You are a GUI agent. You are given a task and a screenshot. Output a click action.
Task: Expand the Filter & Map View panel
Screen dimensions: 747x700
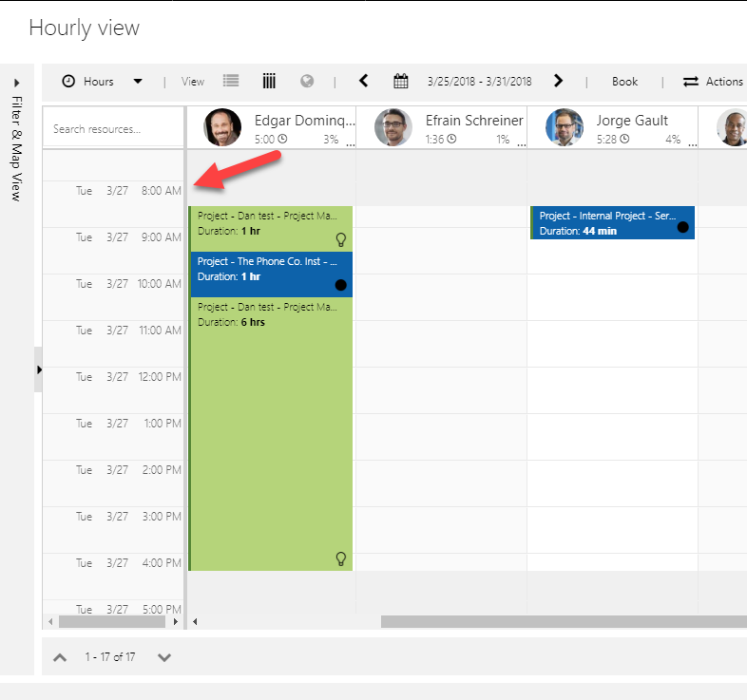coord(17,83)
